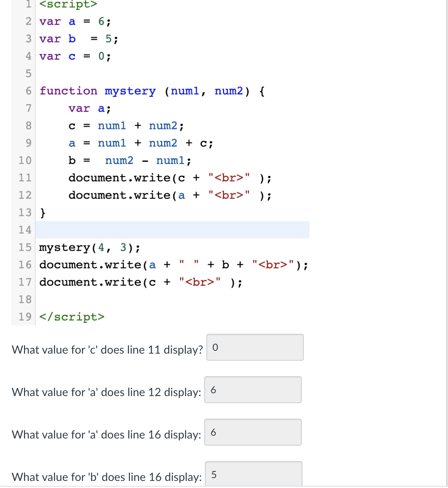Image resolution: width=448 pixels, height=488 pixels.
Task: Click question text about 'a' on line 16
Action: [106, 435]
